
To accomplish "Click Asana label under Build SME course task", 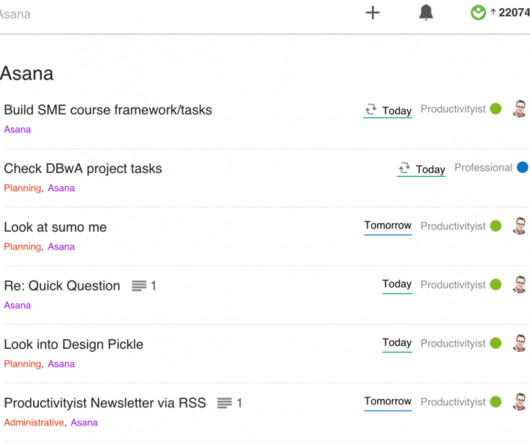I will tap(17, 129).
